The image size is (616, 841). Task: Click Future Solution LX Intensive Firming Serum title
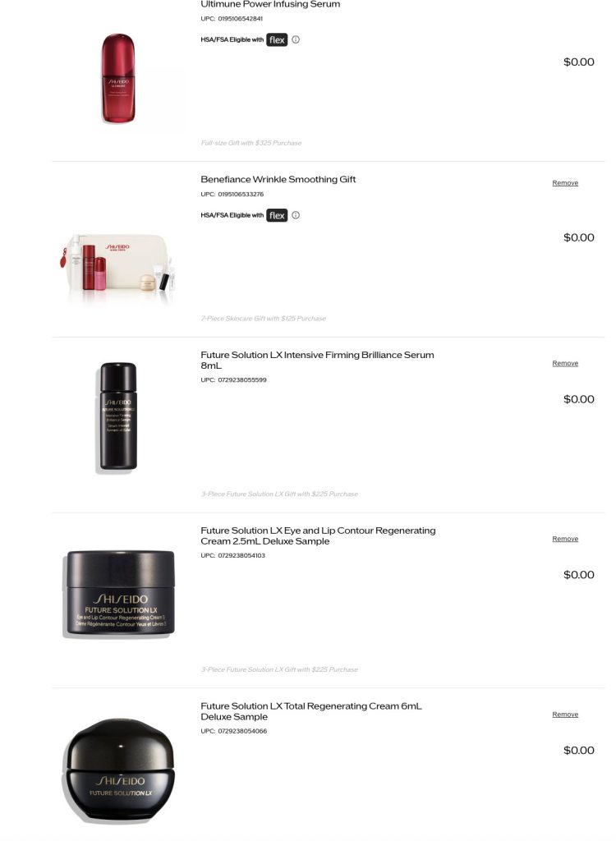[x=317, y=360]
